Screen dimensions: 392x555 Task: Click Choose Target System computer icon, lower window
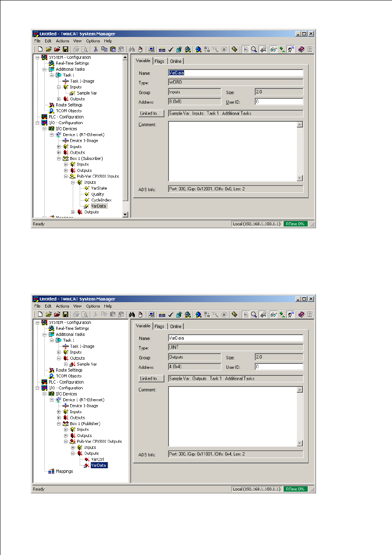click(151, 314)
